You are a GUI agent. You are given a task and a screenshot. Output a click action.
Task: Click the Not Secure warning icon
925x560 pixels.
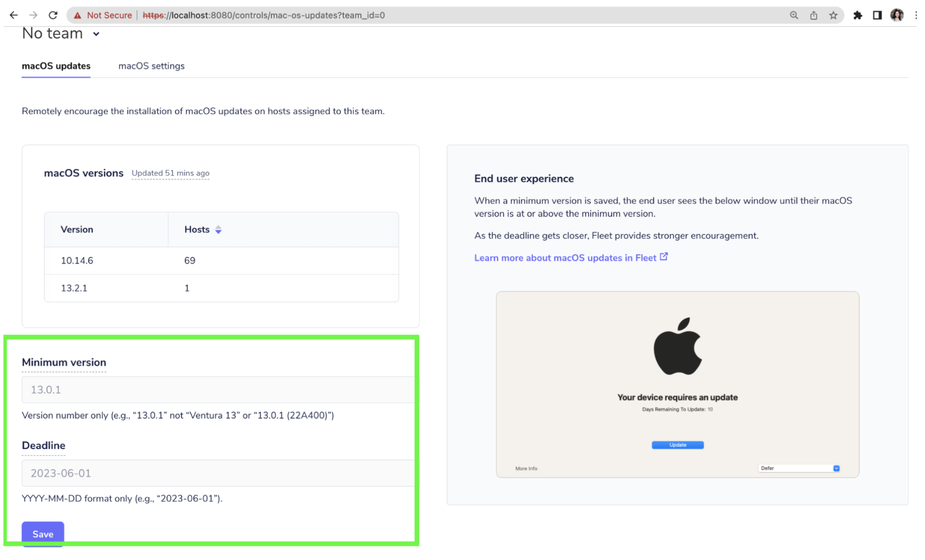pos(77,15)
